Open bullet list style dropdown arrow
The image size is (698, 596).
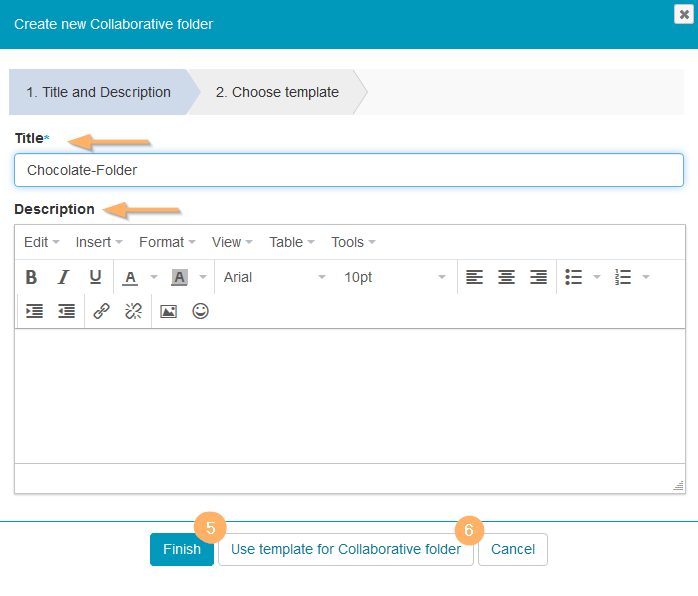(597, 277)
